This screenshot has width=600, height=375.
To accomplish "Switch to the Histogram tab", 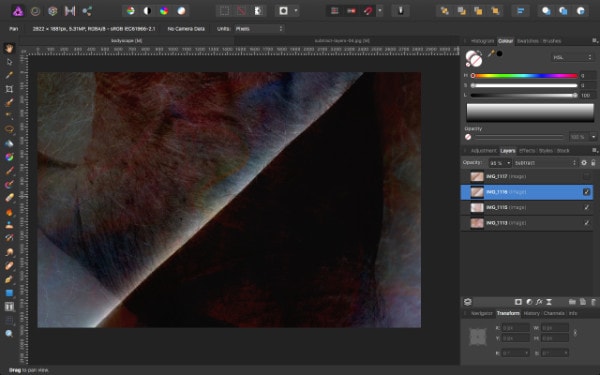I will [x=483, y=41].
